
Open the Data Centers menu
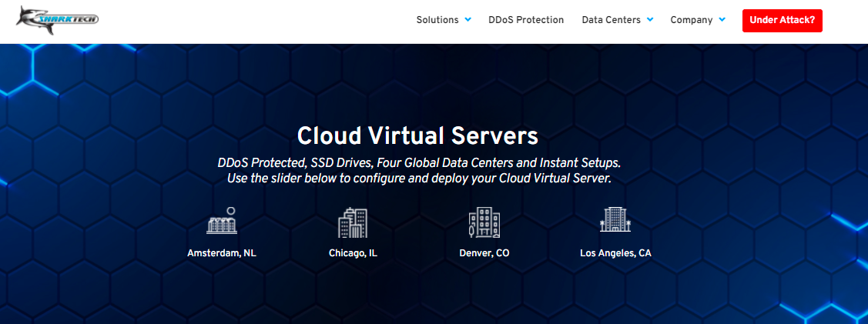[612, 20]
